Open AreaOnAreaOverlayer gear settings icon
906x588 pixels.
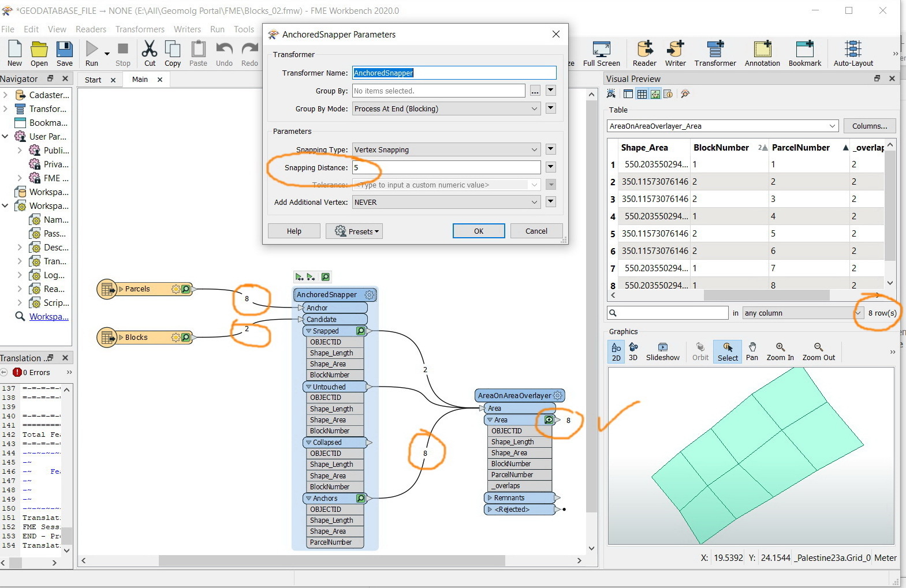click(558, 396)
